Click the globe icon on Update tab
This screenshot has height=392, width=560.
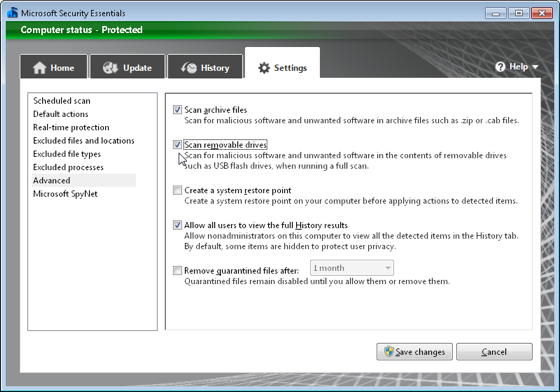(x=110, y=67)
